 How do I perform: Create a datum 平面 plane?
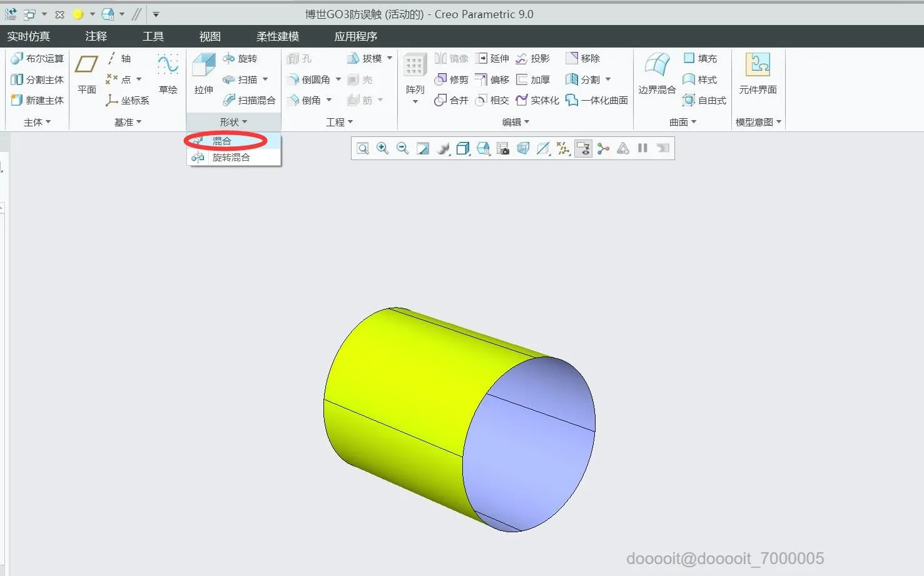pos(86,74)
